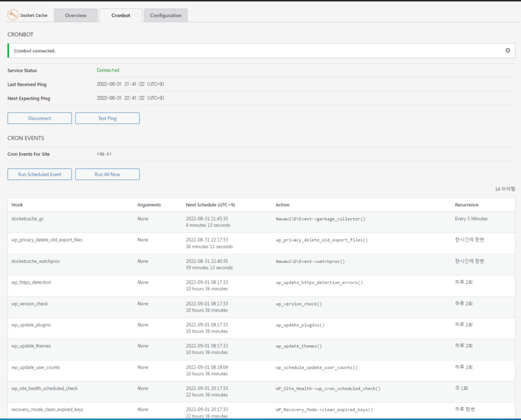Click the wp_update_plugins() action text
Viewport: 521px width, 420px height.
click(x=300, y=325)
